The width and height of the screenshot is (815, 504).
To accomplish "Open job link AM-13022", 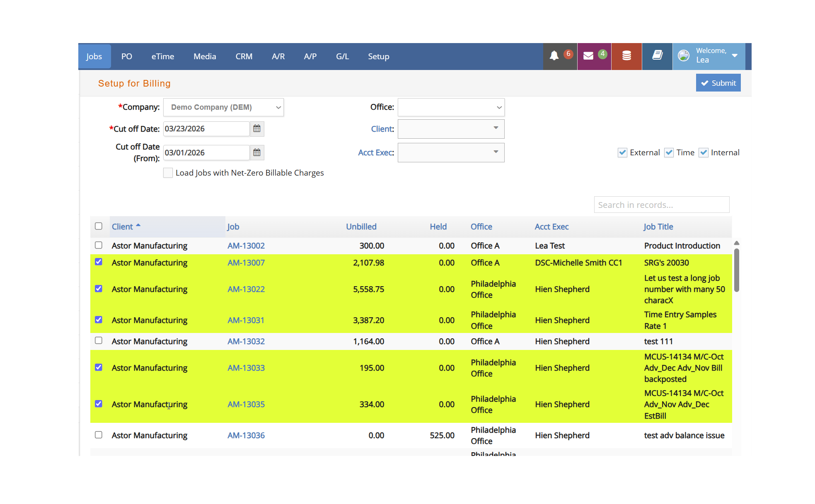I will tap(246, 289).
